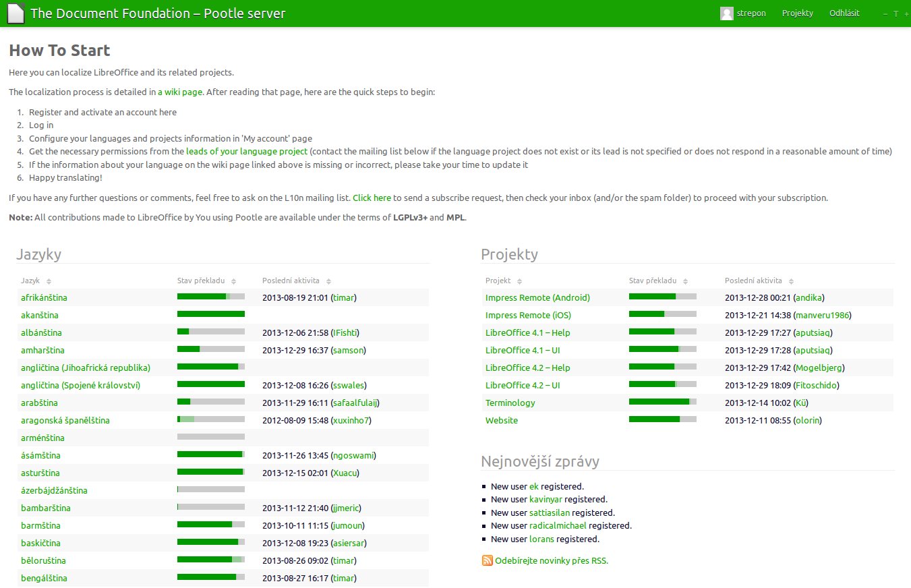Open běloruština language
Viewport: 911px width, 588px height.
coord(43,560)
